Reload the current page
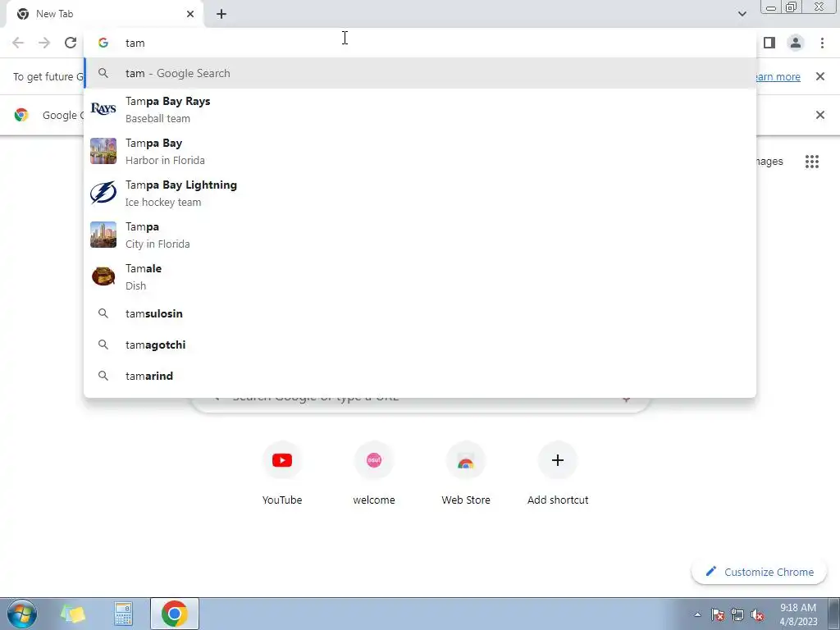 tap(71, 43)
